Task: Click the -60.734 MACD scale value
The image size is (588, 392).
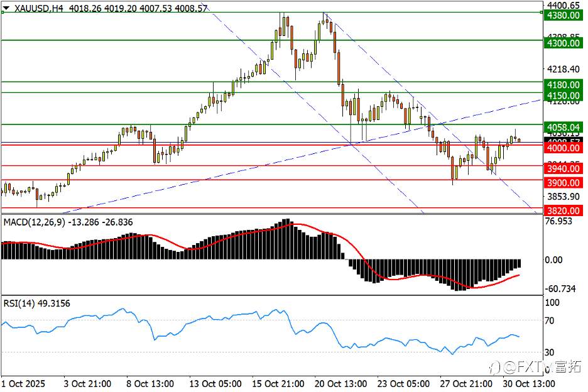Action: pos(560,288)
